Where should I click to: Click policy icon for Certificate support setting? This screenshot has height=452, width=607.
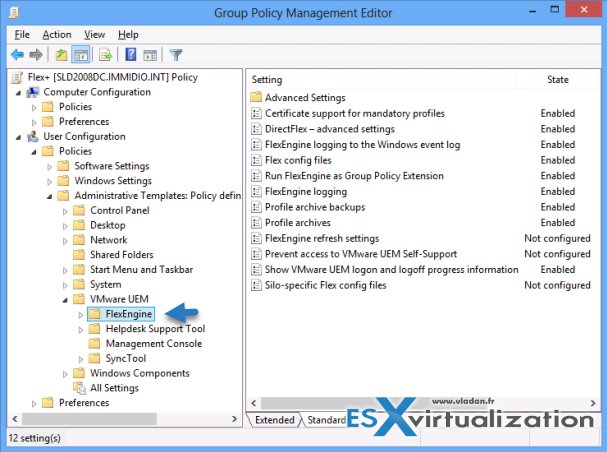coord(256,113)
